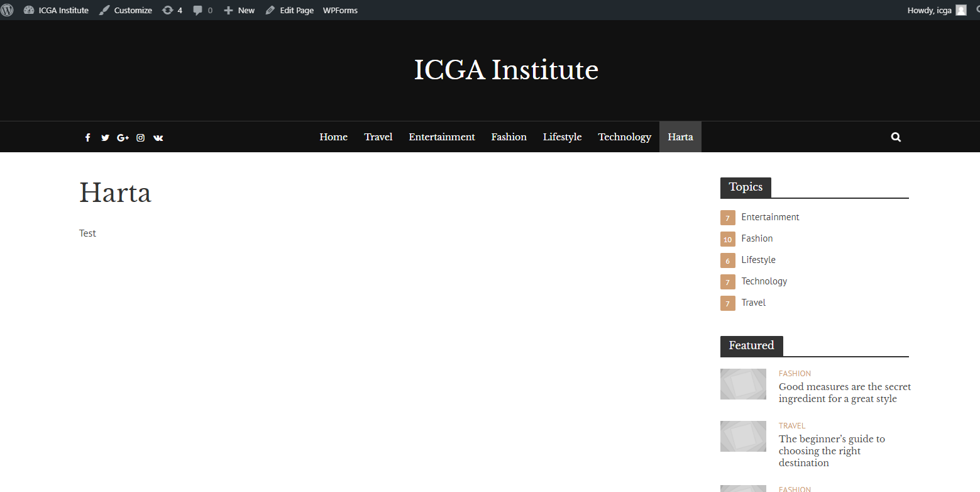
Task: Click the user avatar beside Howdy, icga
Action: tap(961, 10)
